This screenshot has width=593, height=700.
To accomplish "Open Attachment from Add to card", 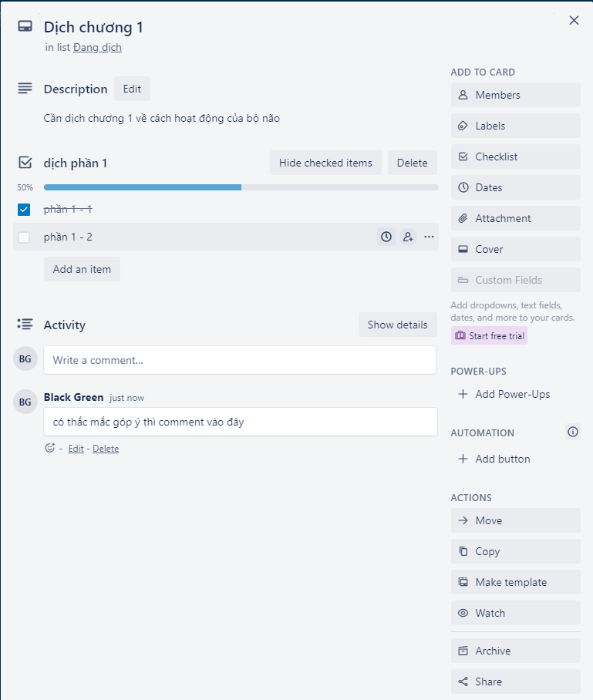I will [515, 218].
